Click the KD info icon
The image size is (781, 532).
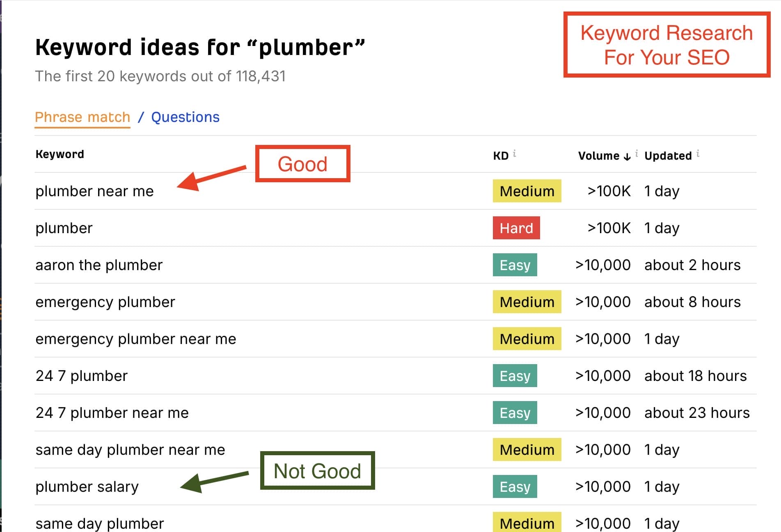[x=515, y=154]
